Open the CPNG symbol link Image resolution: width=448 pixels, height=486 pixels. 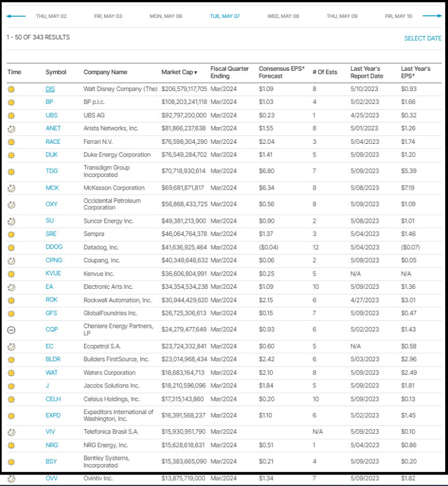[54, 260]
